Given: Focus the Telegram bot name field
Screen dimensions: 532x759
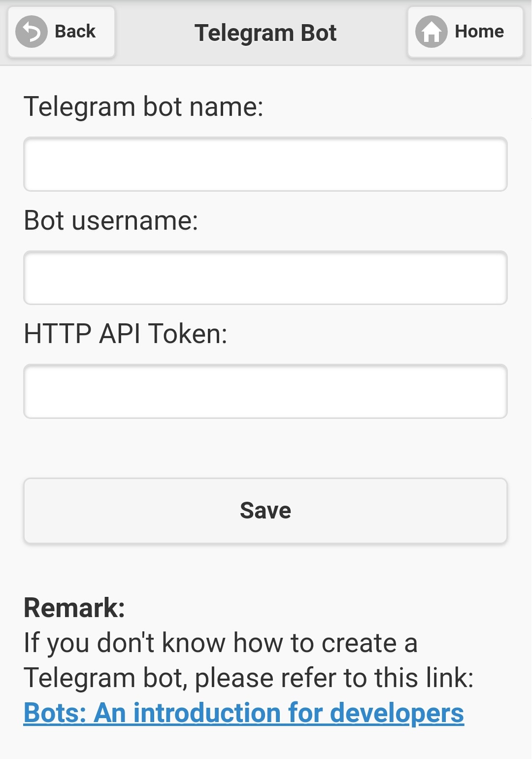Looking at the screenshot, I should click(266, 164).
